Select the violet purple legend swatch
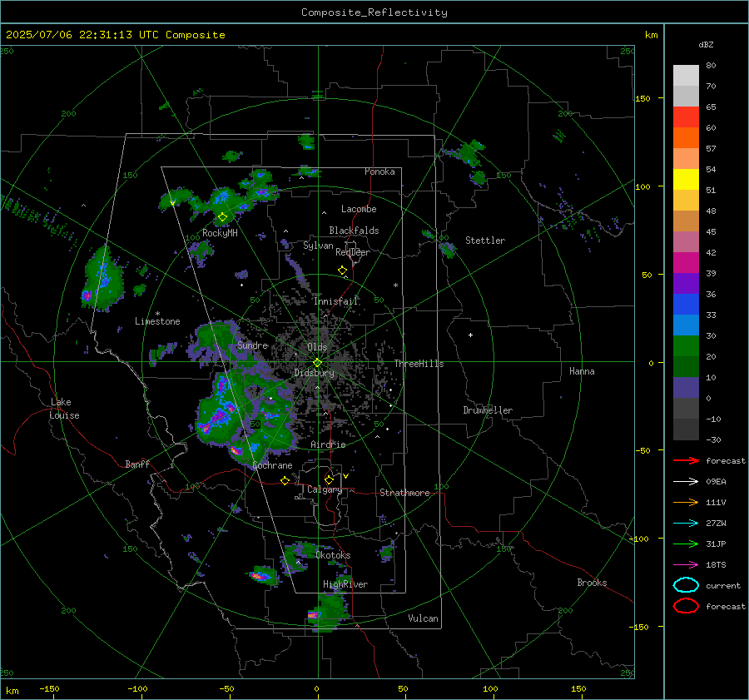This screenshot has height=700, width=749. [x=686, y=284]
